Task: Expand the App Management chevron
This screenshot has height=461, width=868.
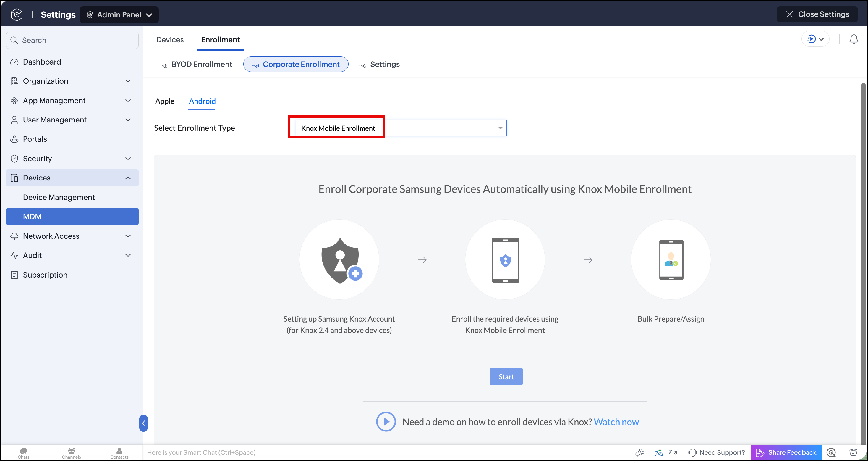Action: click(x=128, y=101)
